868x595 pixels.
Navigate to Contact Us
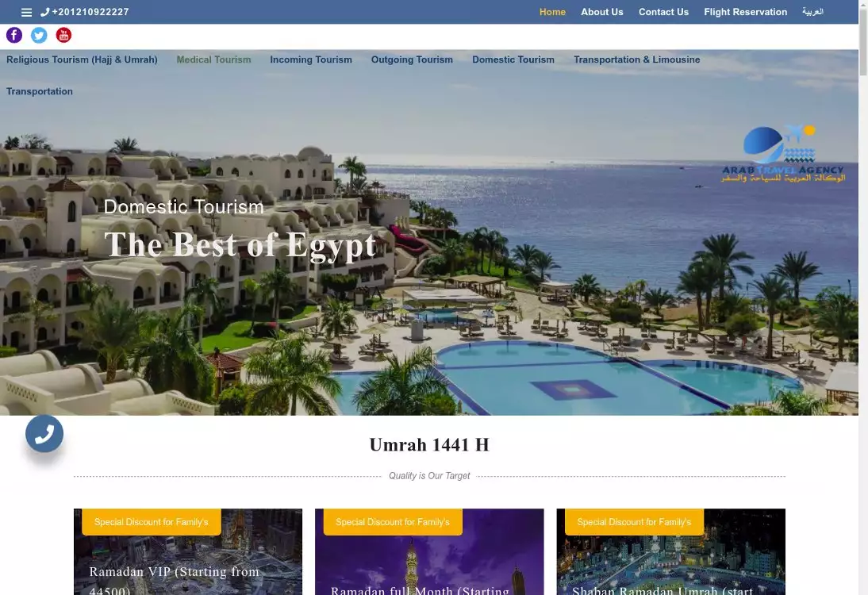pyautogui.click(x=663, y=12)
